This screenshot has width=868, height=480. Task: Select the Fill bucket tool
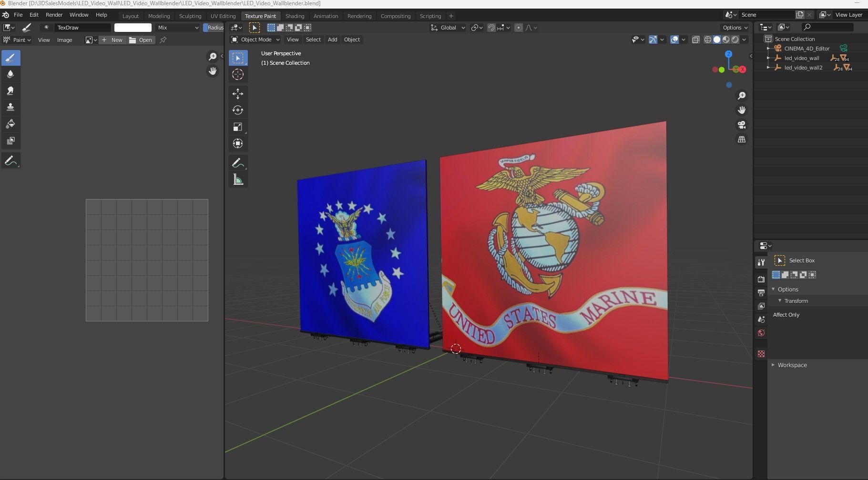[10, 124]
